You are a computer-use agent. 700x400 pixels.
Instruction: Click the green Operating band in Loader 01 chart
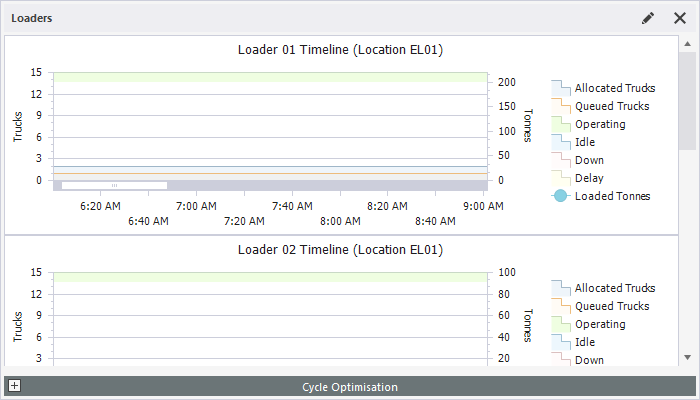coord(271,77)
